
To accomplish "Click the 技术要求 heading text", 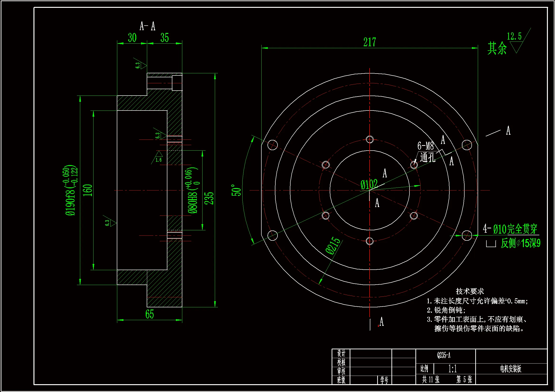I will point(470,291).
